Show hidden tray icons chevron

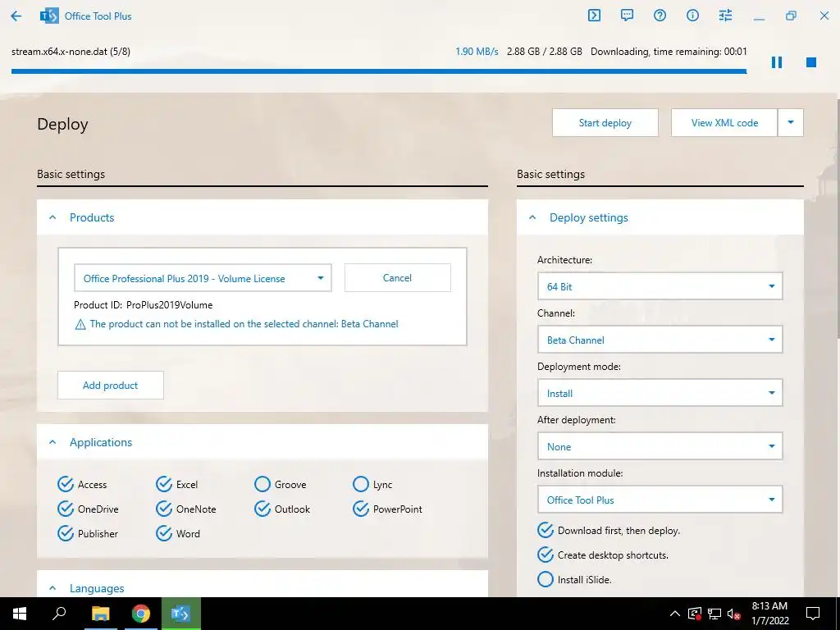[675, 614]
